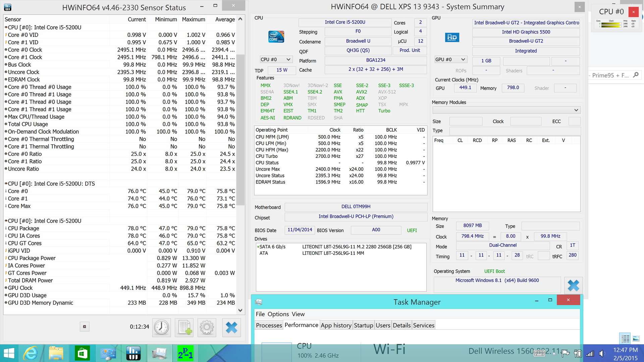This screenshot has width=644, height=362.
Task: Expand the Memory Modules dropdown
Action: (x=506, y=110)
